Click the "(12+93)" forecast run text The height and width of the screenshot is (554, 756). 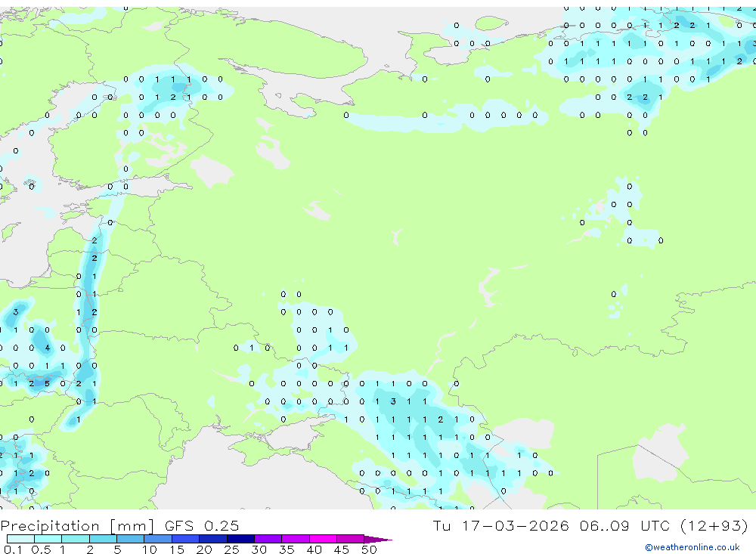point(714,525)
